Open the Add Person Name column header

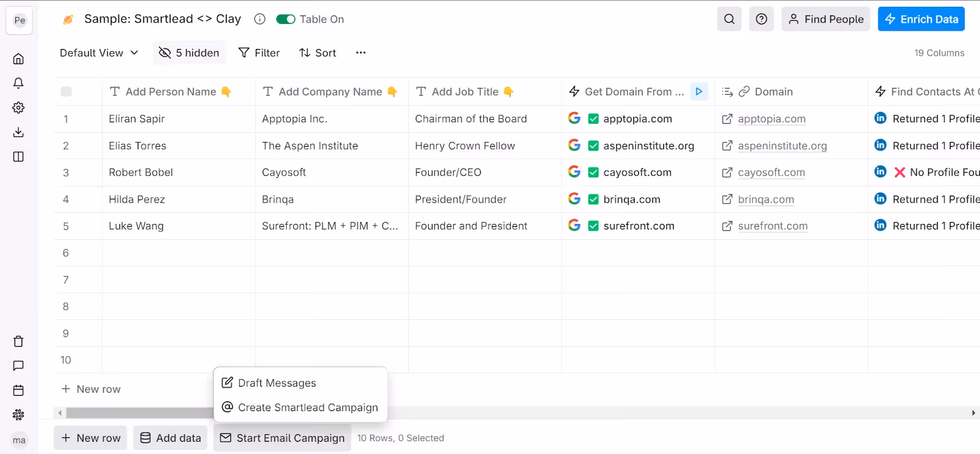179,92
